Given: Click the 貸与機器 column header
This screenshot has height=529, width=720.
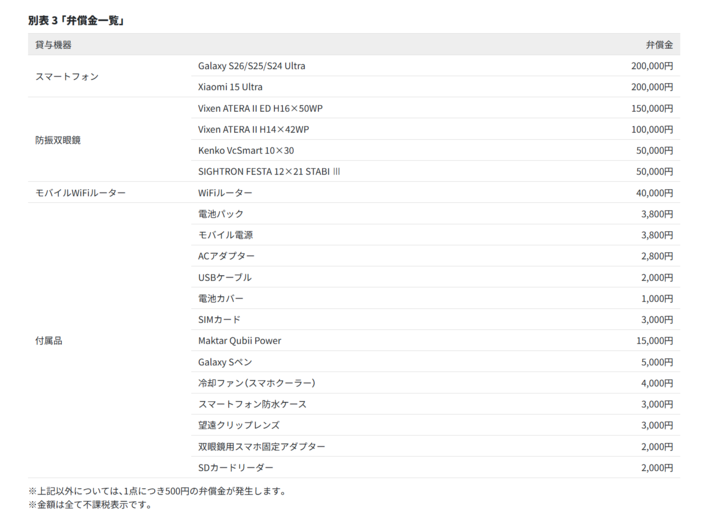Looking at the screenshot, I should coord(53,45).
